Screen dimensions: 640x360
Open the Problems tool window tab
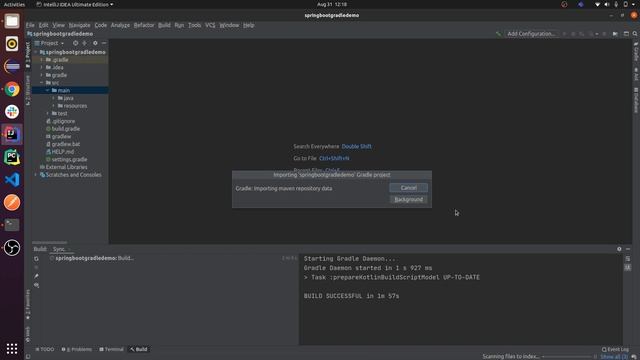[77, 349]
